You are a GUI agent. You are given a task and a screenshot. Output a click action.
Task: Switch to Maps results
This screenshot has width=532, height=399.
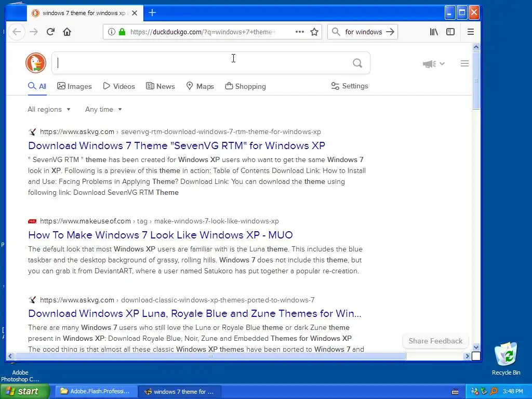(x=200, y=86)
